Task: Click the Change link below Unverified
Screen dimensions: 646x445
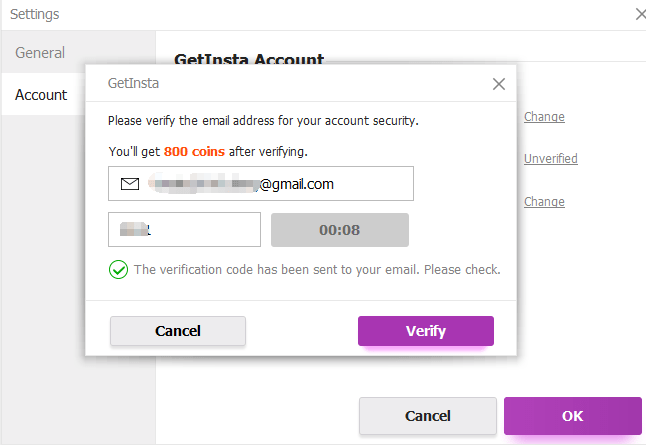Action: (x=544, y=202)
